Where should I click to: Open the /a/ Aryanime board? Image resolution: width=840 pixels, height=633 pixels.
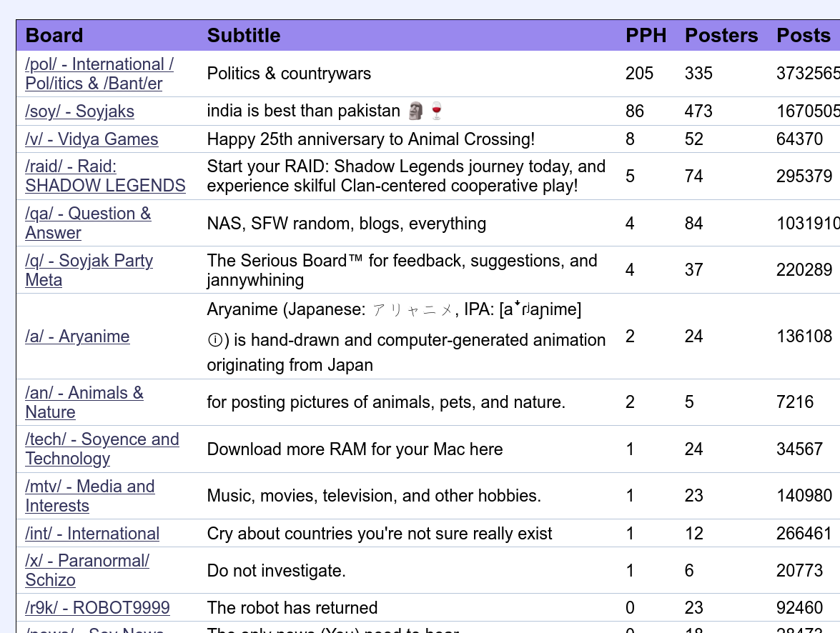pyautogui.click(x=77, y=337)
